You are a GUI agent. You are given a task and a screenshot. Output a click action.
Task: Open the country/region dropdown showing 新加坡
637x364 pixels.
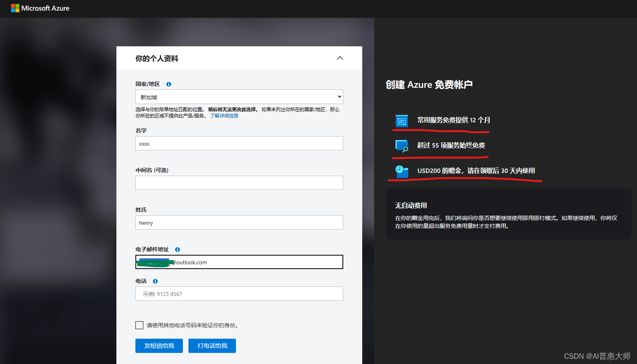tap(239, 97)
